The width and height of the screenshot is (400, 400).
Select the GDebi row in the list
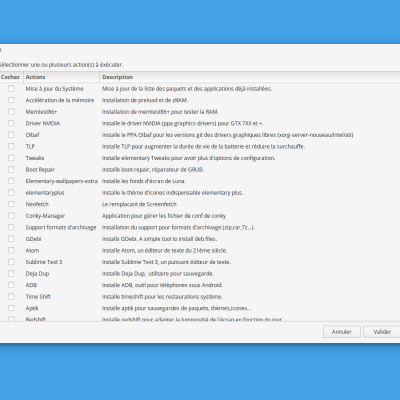tap(200, 239)
